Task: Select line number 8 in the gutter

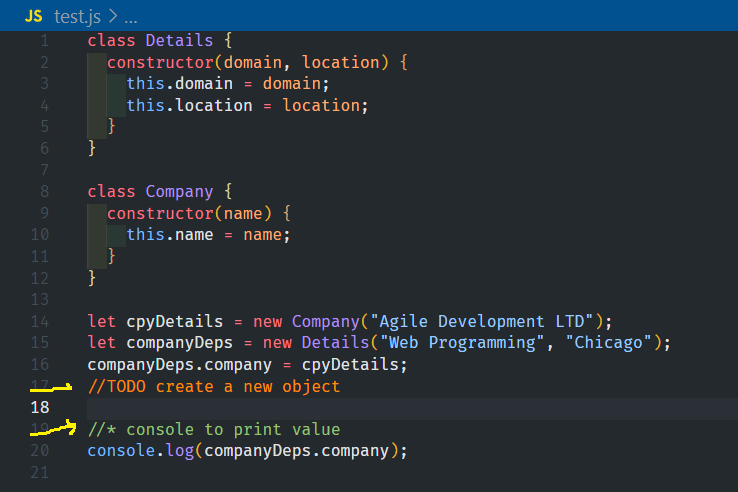Action: (x=43, y=191)
